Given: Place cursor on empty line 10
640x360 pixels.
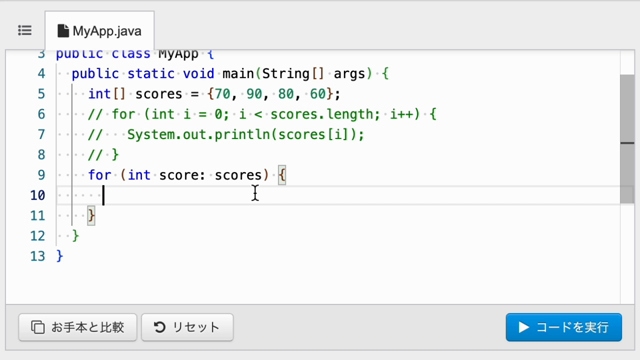Looking at the screenshot, I should point(339,195).
